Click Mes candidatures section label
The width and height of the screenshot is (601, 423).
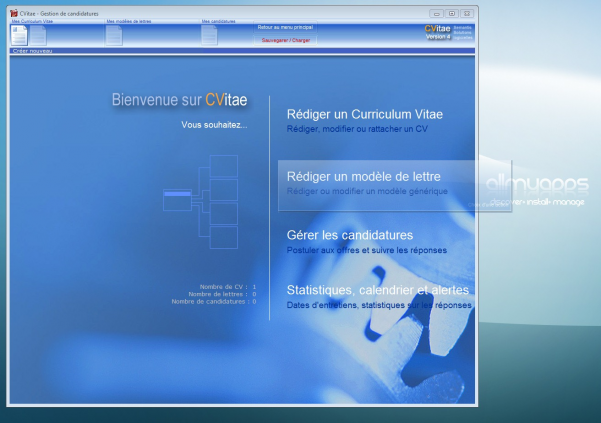pos(218,21)
